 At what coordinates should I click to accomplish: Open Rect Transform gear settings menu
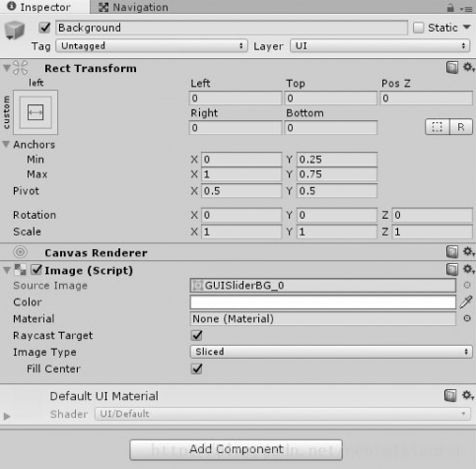coord(468,68)
